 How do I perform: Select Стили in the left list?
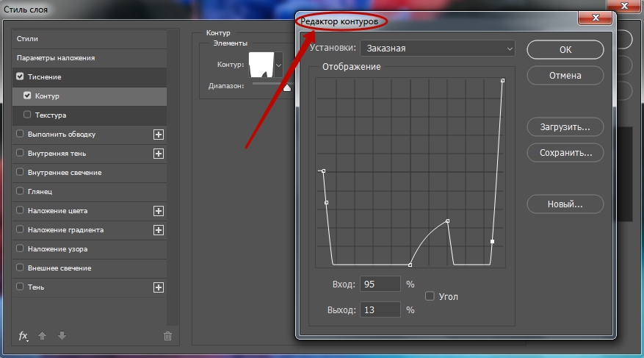(x=27, y=39)
